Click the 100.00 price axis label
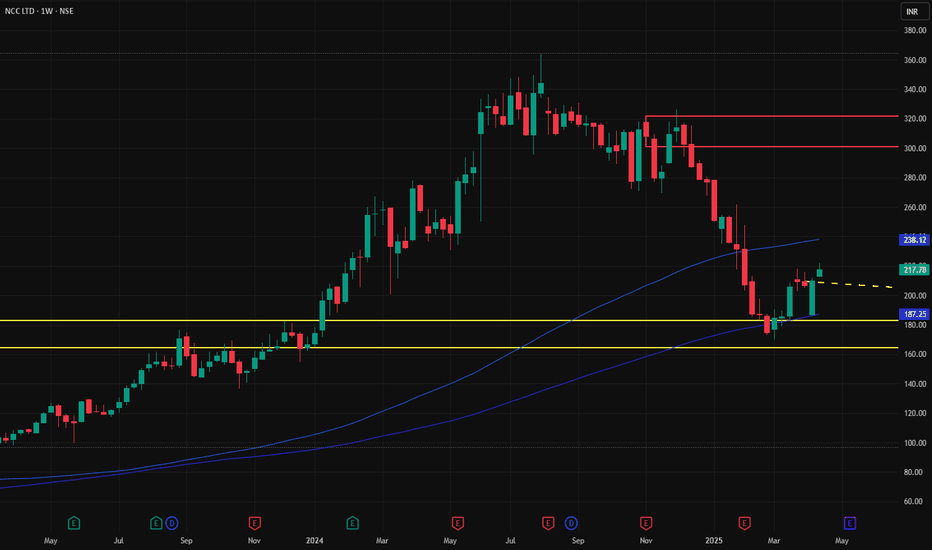Screen dimensions: 932x550 coord(915,443)
